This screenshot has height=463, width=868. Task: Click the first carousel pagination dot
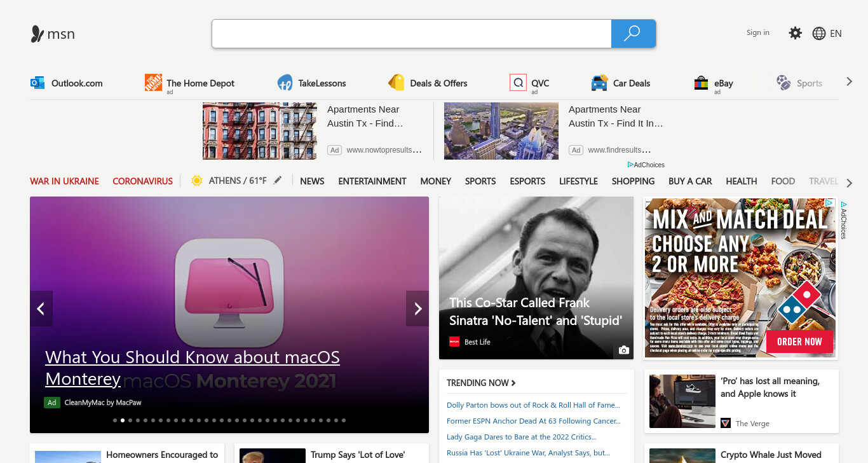click(x=115, y=420)
